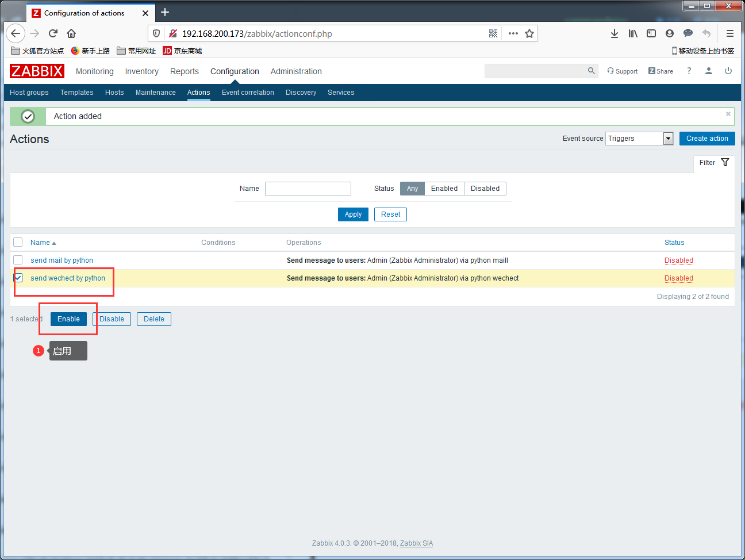Open the Firefox hamburger menu
The image size is (745, 560).
[730, 33]
